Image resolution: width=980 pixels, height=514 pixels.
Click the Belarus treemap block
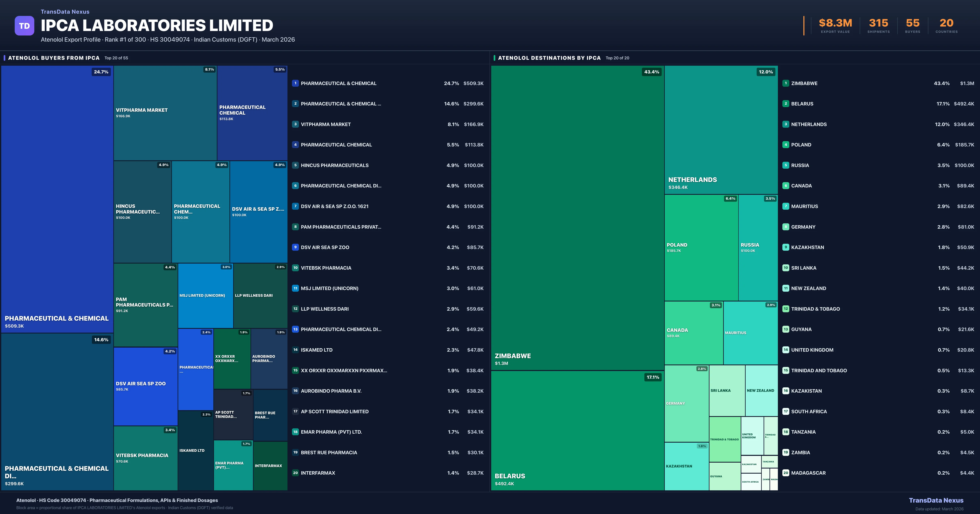[577, 430]
